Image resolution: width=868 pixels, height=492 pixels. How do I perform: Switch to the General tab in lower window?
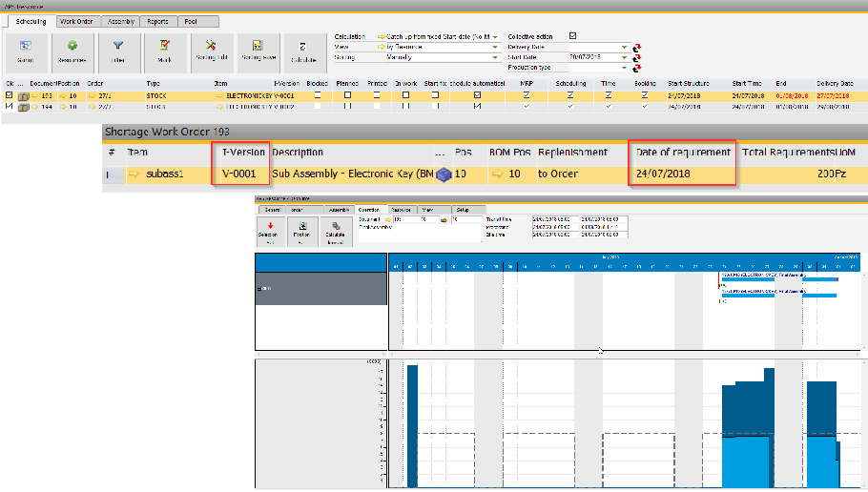click(x=273, y=210)
